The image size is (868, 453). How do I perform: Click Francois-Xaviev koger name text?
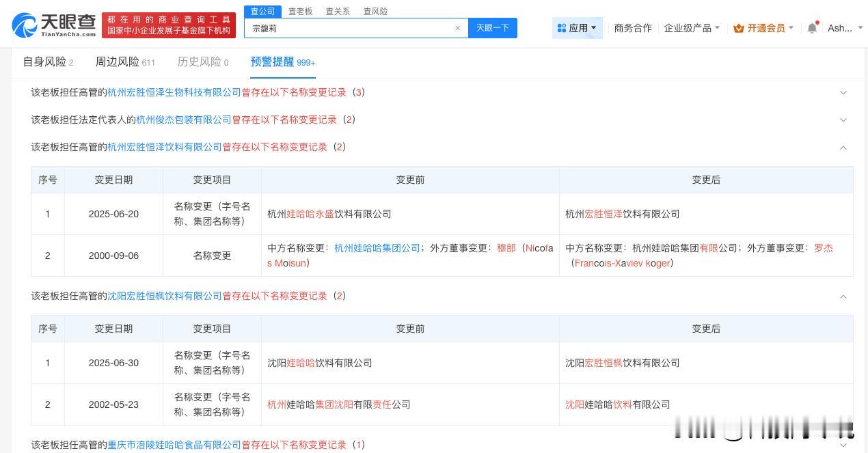pos(622,263)
